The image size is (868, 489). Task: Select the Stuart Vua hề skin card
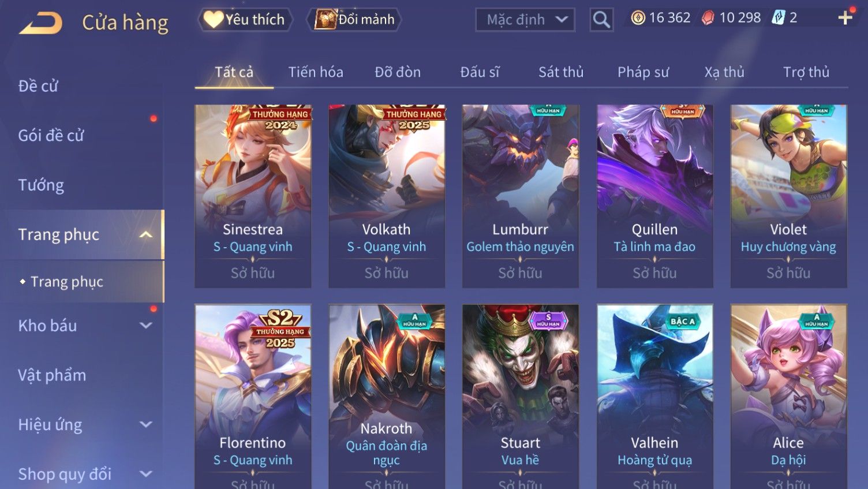click(521, 397)
